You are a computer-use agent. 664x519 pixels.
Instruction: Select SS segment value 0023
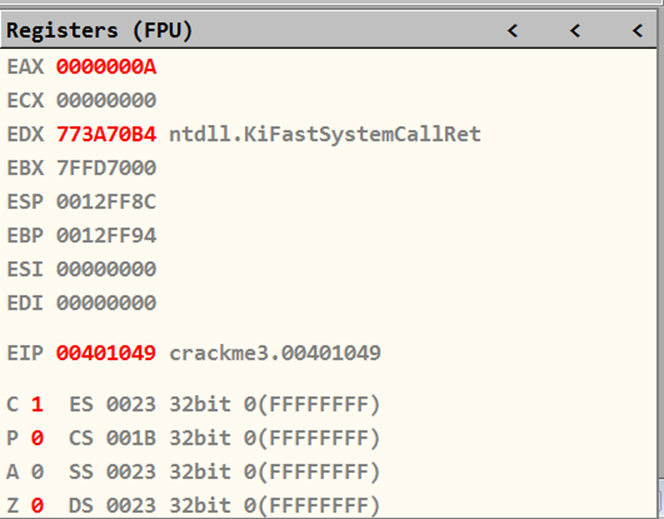131,472
